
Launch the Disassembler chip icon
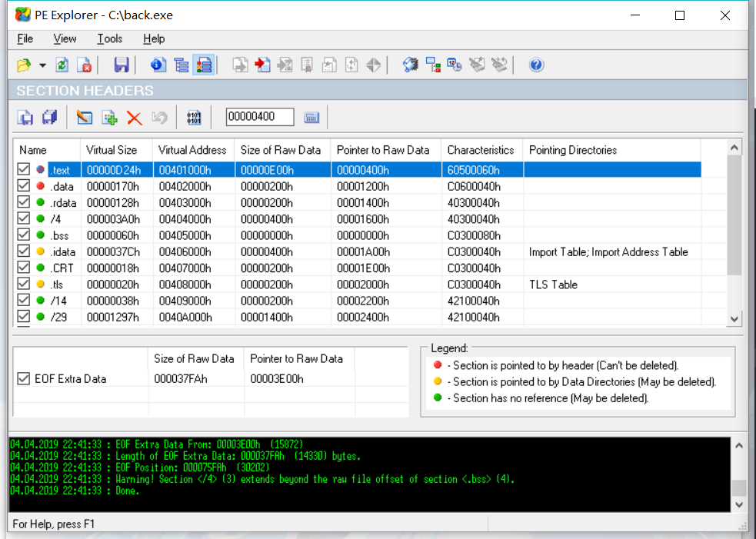(x=411, y=65)
